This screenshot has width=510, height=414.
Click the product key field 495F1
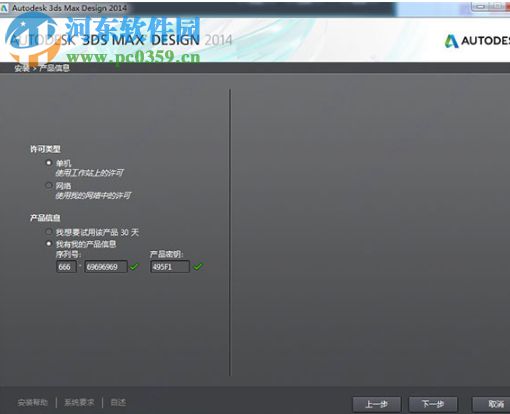tap(170, 267)
